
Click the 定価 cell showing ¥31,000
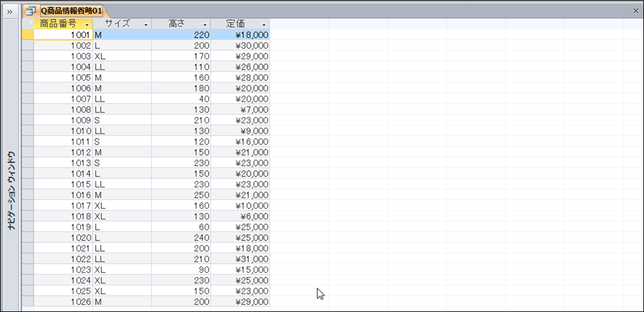[239, 259]
